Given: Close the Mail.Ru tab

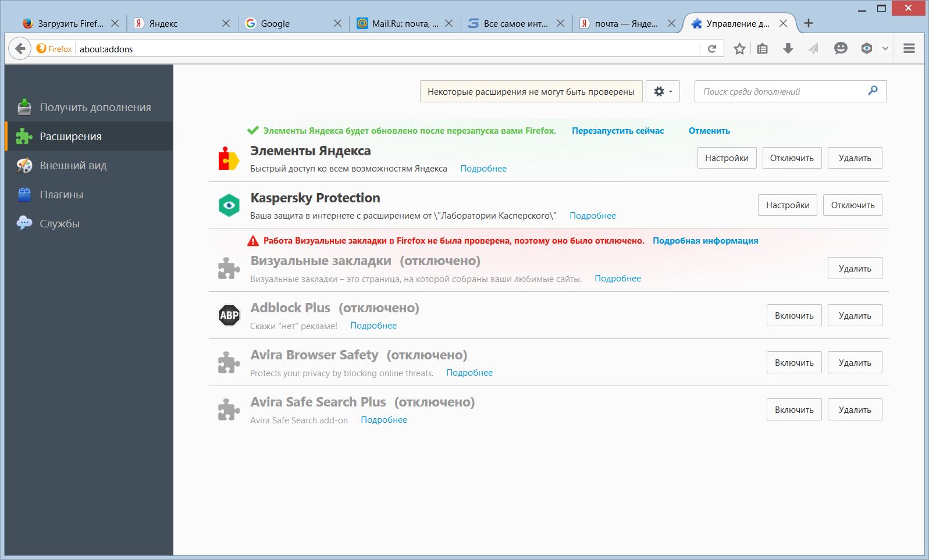Looking at the screenshot, I should click(x=449, y=23).
